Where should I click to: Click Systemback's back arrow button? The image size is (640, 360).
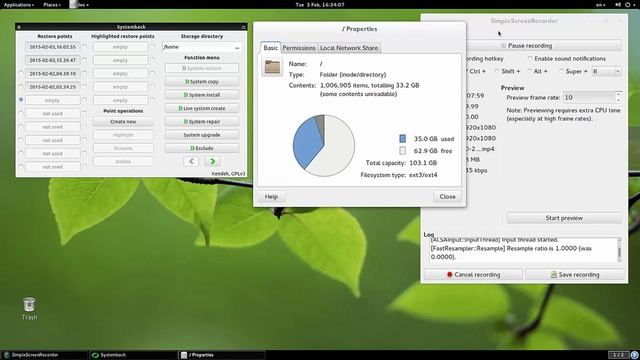click(x=191, y=162)
